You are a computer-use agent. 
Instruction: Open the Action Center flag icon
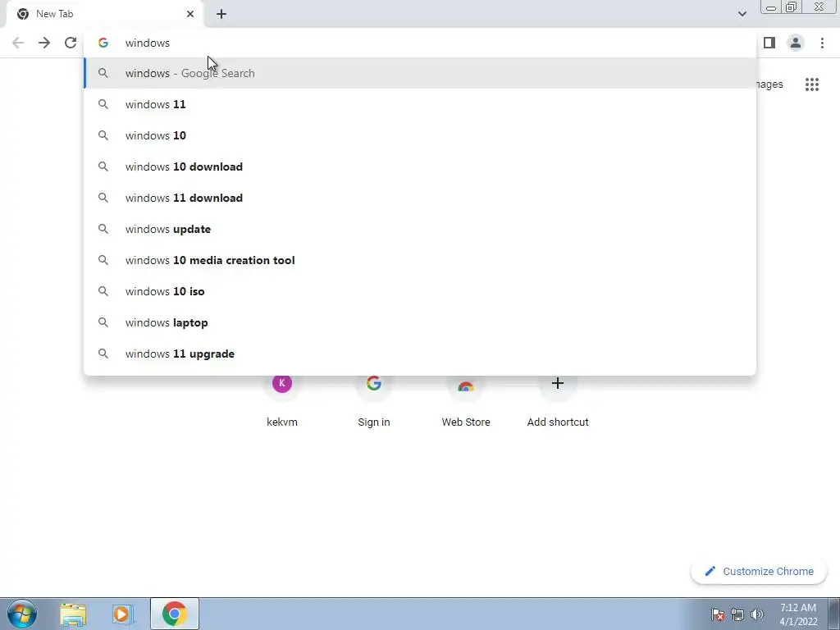coord(718,614)
